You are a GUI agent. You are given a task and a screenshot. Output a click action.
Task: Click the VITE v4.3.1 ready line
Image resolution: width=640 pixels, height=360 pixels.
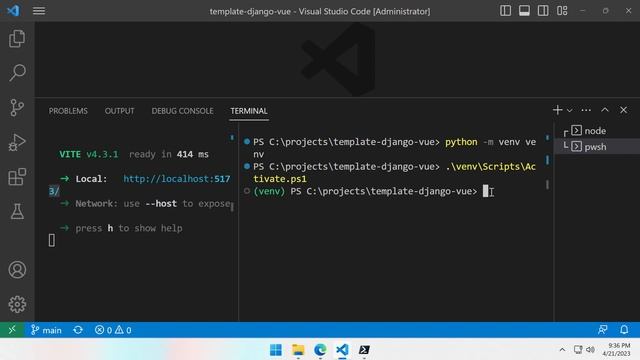(x=134, y=154)
